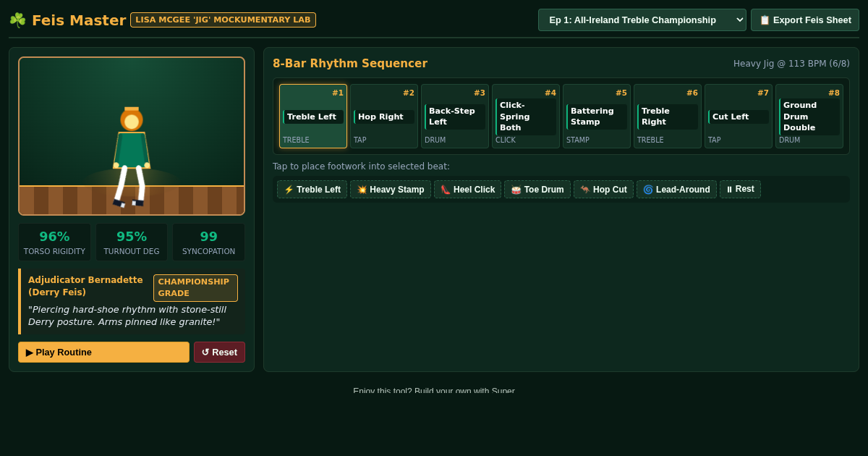Click the 96% Torso Rigidity stat
Screen dimensions: 868x456
(x=54, y=242)
